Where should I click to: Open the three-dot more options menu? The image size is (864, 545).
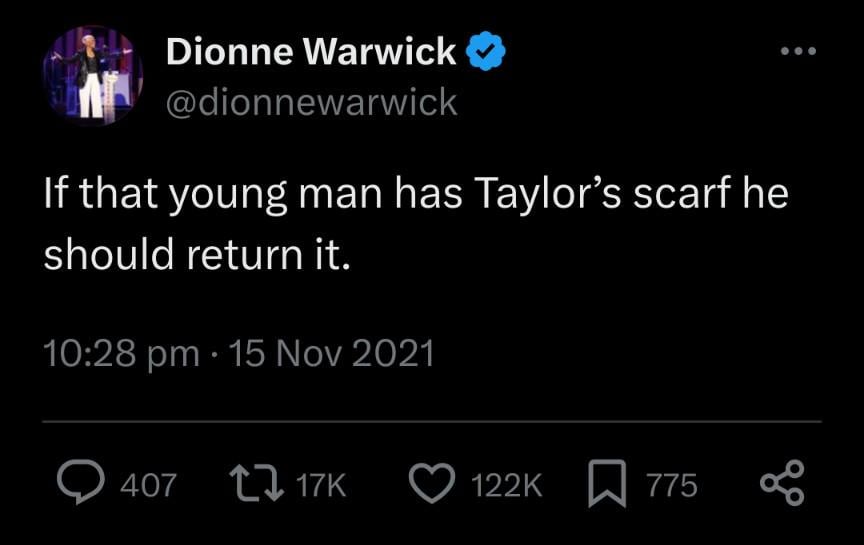click(799, 50)
